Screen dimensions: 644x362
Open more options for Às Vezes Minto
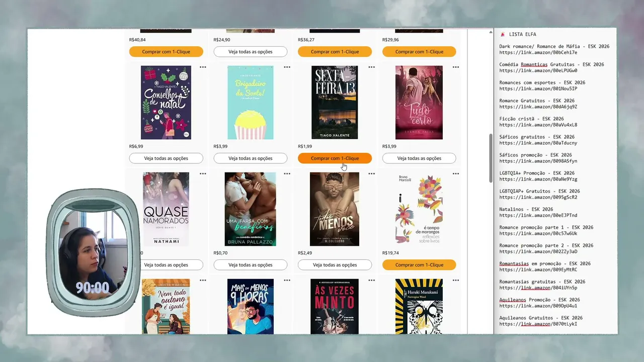(x=371, y=280)
